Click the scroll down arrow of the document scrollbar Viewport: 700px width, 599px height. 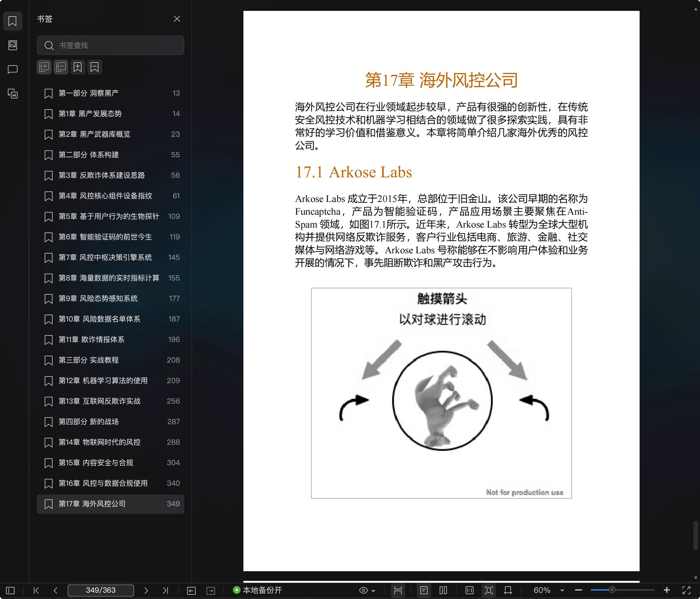pos(695,578)
